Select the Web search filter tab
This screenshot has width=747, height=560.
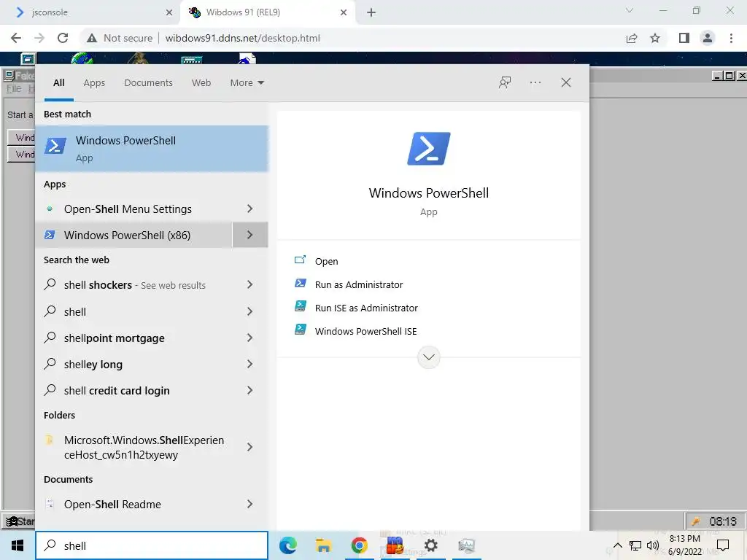[x=201, y=82]
